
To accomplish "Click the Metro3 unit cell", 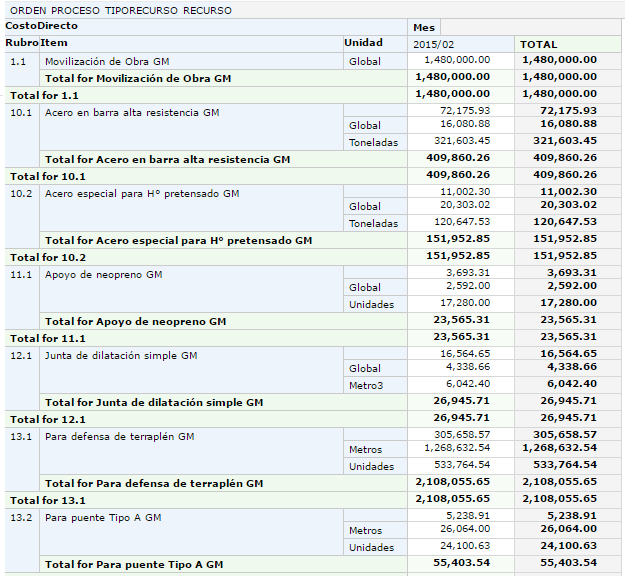I will (x=366, y=385).
